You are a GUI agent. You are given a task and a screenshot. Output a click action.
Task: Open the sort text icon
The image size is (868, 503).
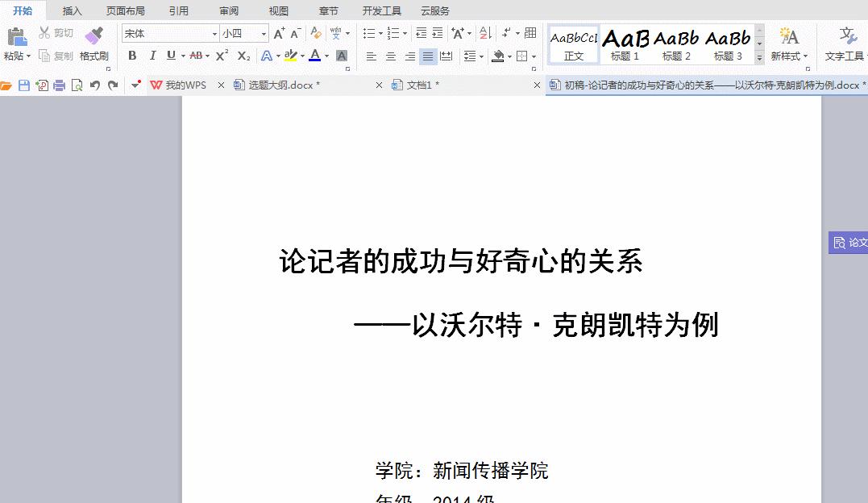pyautogui.click(x=484, y=34)
